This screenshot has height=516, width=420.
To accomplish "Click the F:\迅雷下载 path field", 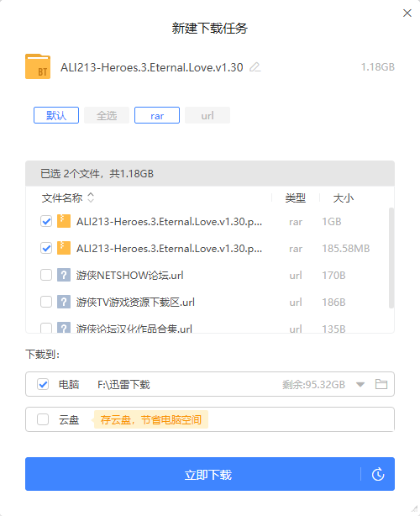I will (124, 384).
